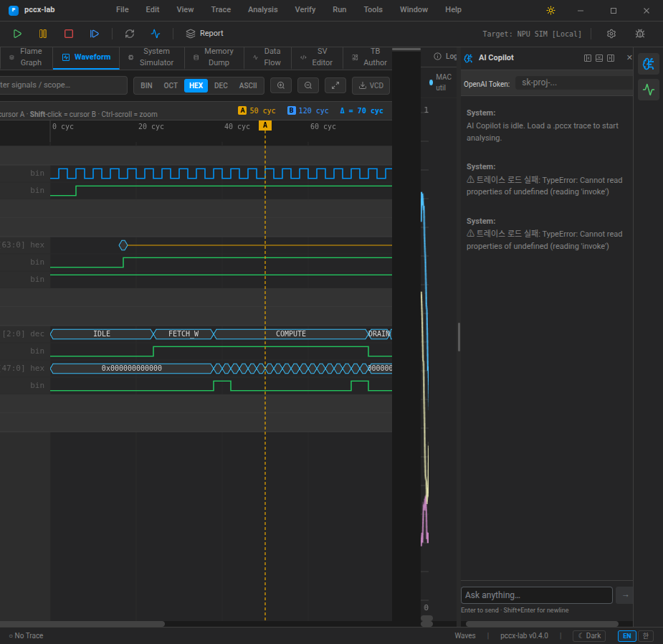The height and width of the screenshot is (644, 663).
Task: Click the VCD export button
Action: [371, 85]
